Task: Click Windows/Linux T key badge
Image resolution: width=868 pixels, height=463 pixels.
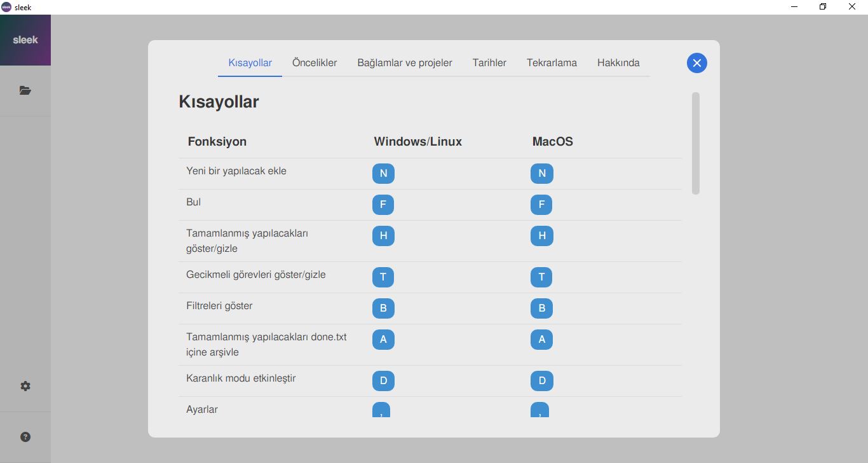Action: tap(383, 277)
